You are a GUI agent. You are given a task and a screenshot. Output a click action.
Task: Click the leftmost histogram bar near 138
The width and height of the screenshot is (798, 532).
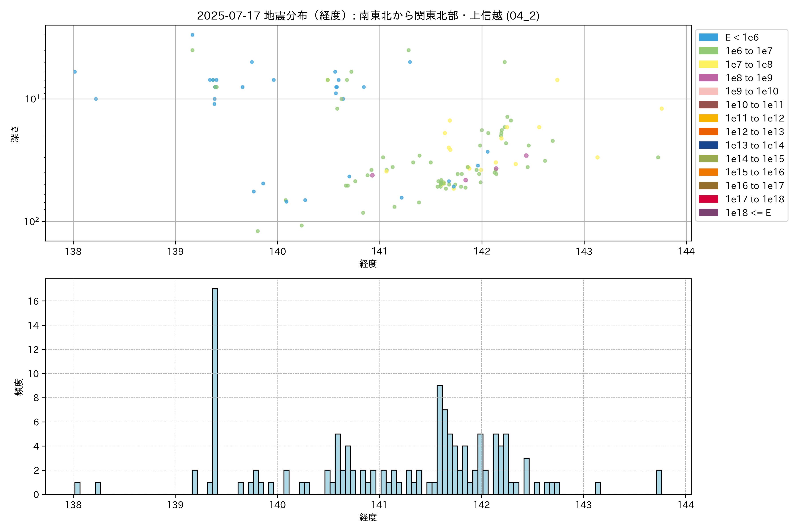pos(77,488)
